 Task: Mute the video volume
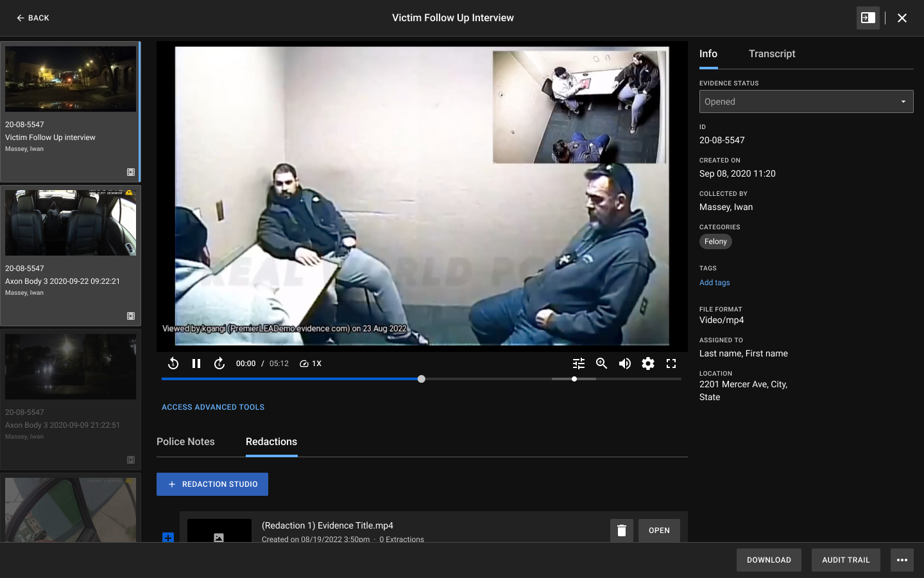(625, 363)
